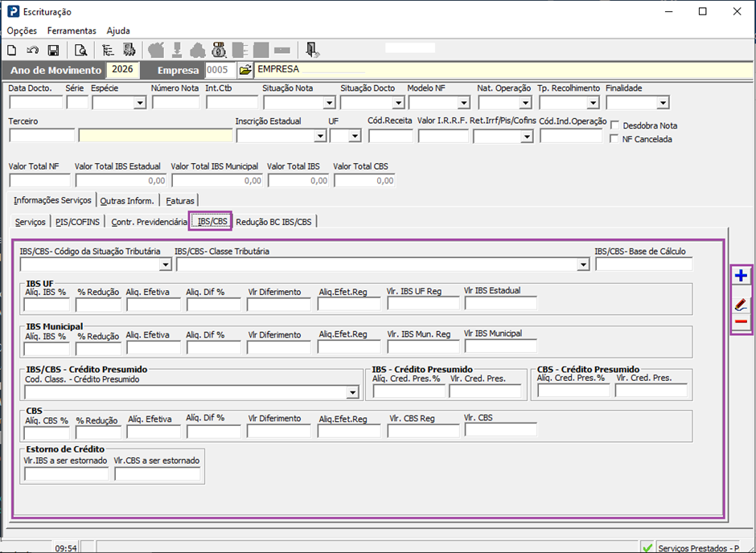Click the exit door toolbar icon
The height and width of the screenshot is (553, 756).
click(312, 50)
